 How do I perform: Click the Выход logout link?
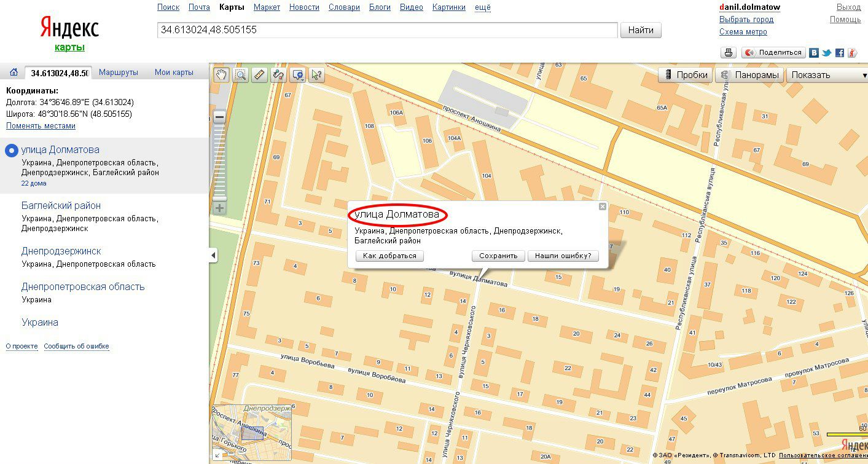point(849,7)
